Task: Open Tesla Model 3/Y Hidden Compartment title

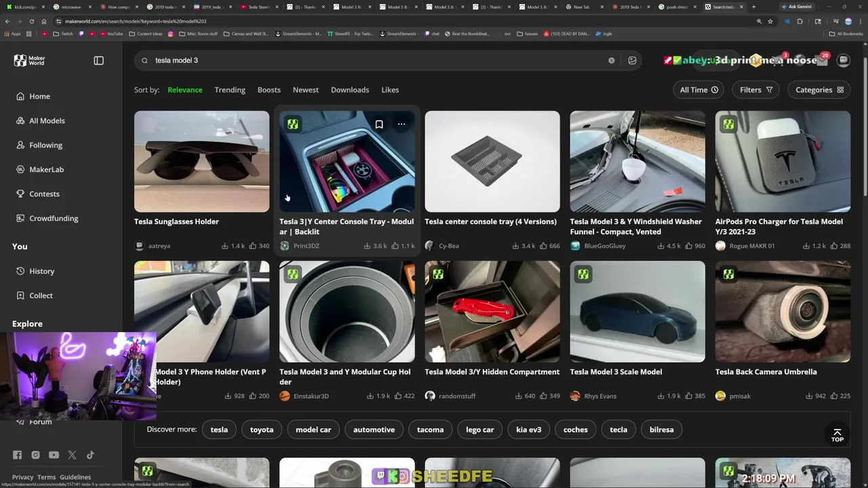Action: coord(492,371)
